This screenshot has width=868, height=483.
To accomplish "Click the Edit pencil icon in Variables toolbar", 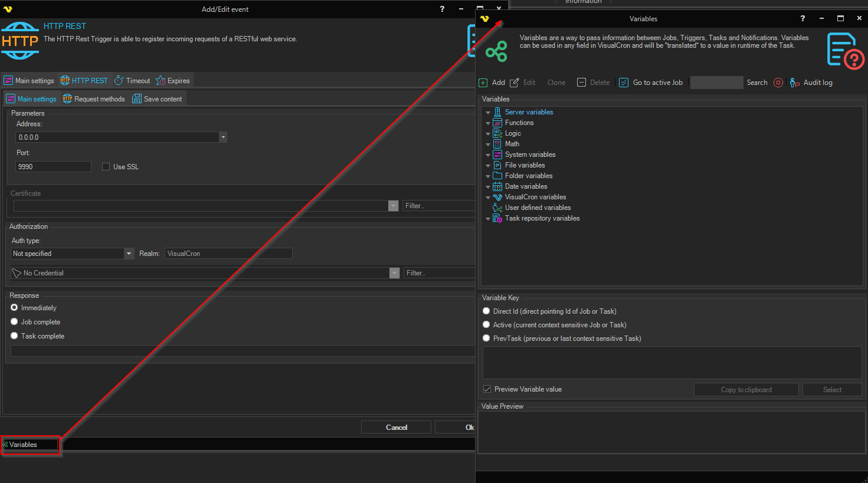I will [x=515, y=83].
